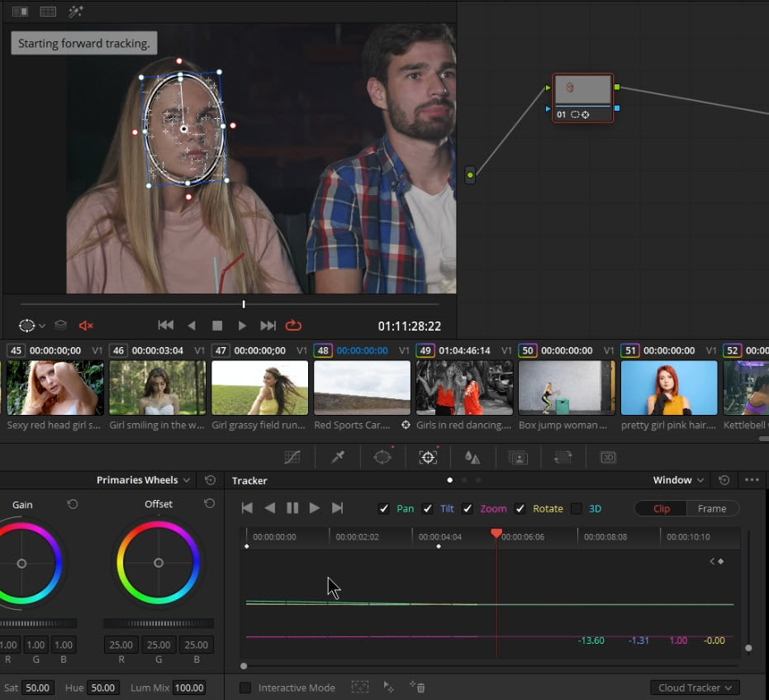Open the Tracker options three-dot menu
The height and width of the screenshot is (700, 769).
752,479
